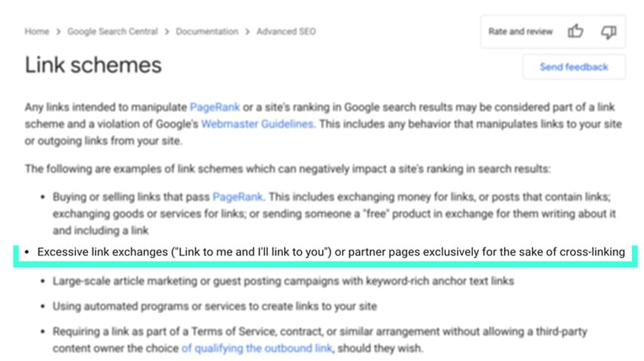Open the PageRank link in the buying links bullet
The width and height of the screenshot is (644, 361).
point(238,197)
